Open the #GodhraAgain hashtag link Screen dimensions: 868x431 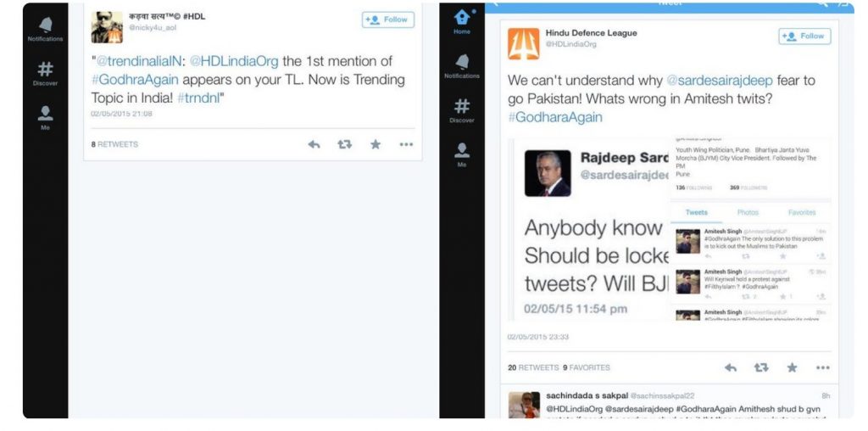(x=135, y=80)
